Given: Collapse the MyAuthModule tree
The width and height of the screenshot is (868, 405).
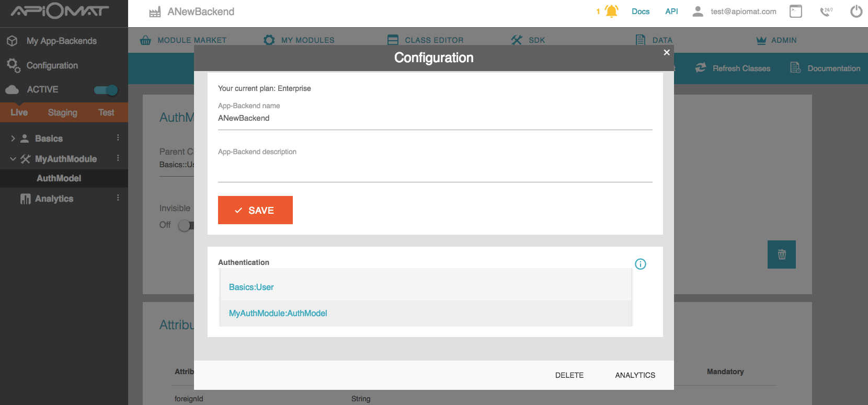Looking at the screenshot, I should click(x=13, y=159).
